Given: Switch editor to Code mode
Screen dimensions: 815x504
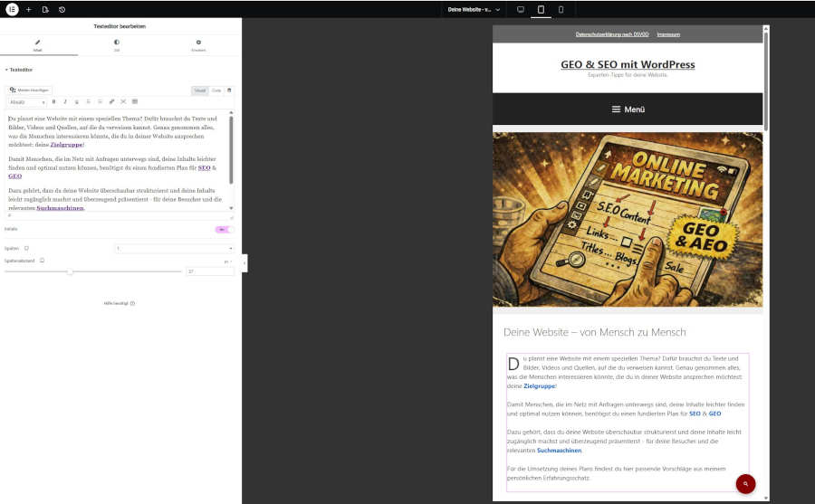Looking at the screenshot, I should (x=216, y=90).
